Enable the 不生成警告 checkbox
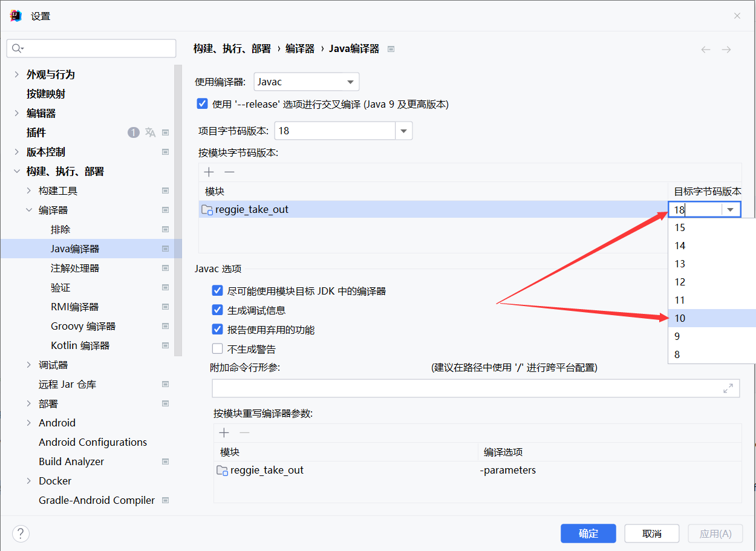Image resolution: width=756 pixels, height=551 pixels. click(218, 349)
